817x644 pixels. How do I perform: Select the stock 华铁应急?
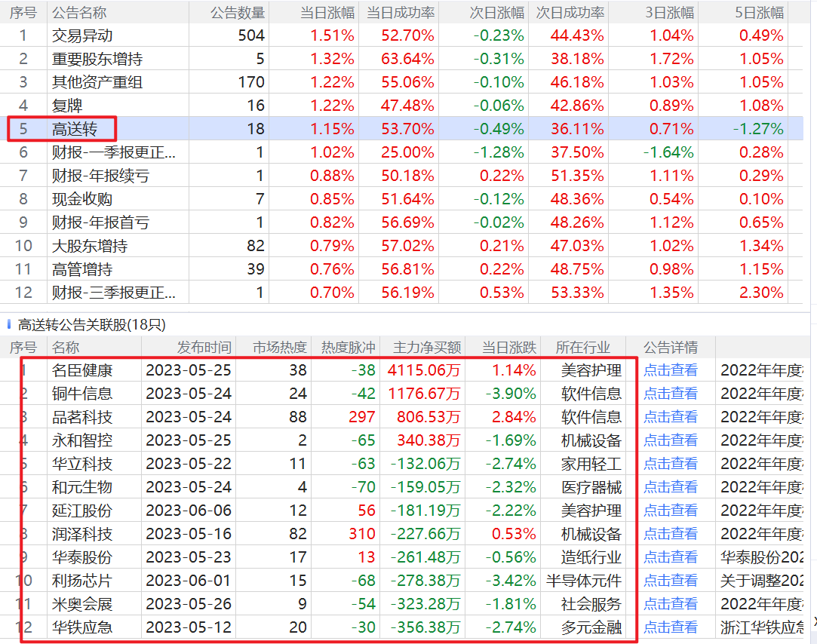click(82, 627)
